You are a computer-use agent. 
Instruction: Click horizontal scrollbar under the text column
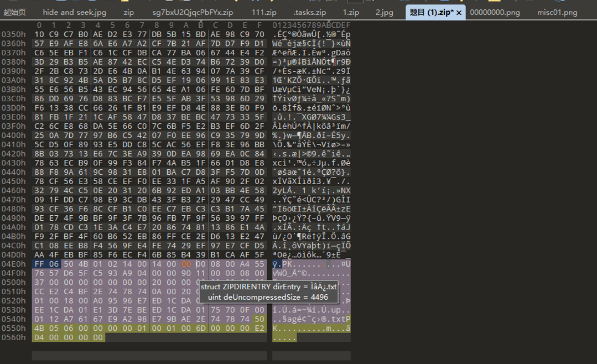pyautogui.click(x=312, y=356)
